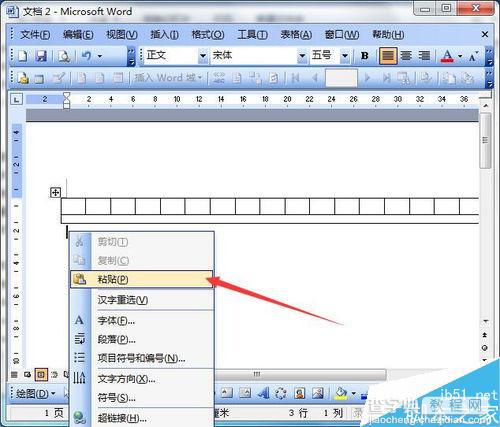Open the 五号 font size dropdown

[x=345, y=56]
